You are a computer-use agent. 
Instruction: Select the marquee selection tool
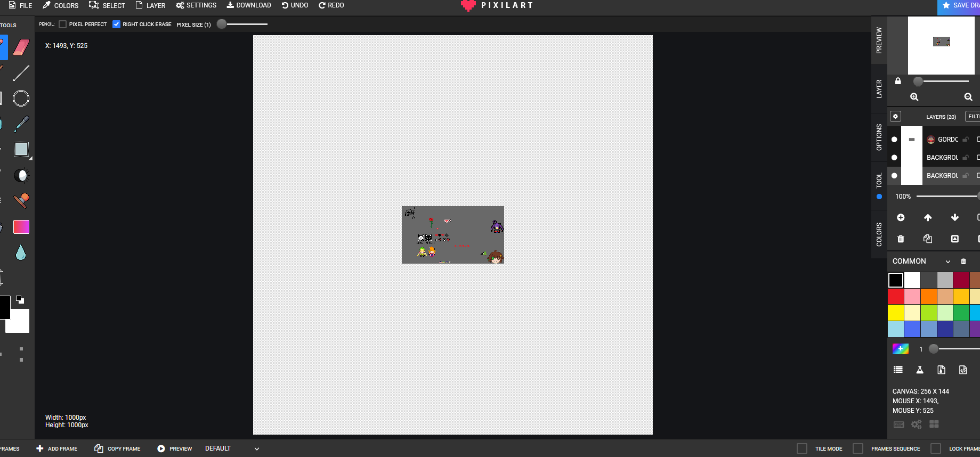pos(21,149)
